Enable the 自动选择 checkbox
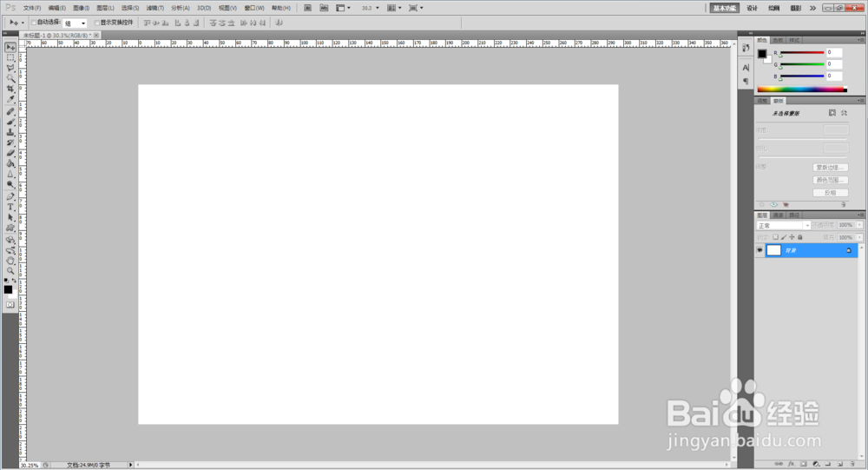Screen dimensions: 868x470 coord(34,23)
